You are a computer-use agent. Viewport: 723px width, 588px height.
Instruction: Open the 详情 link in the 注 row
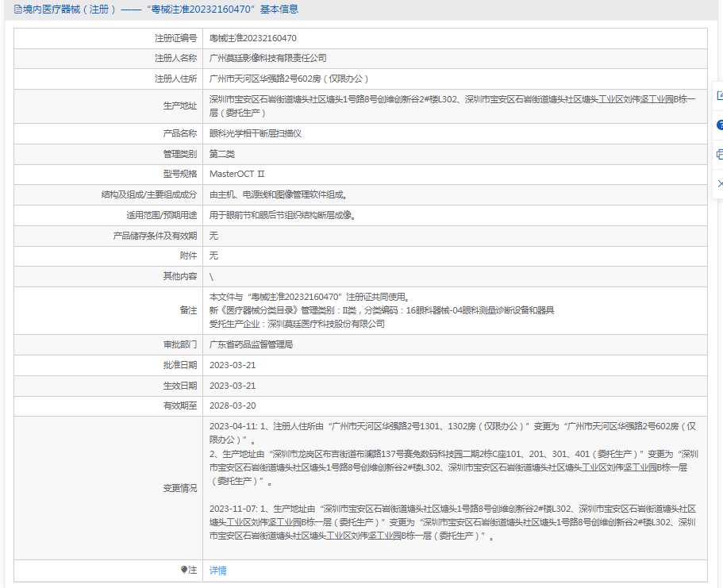[x=217, y=571]
